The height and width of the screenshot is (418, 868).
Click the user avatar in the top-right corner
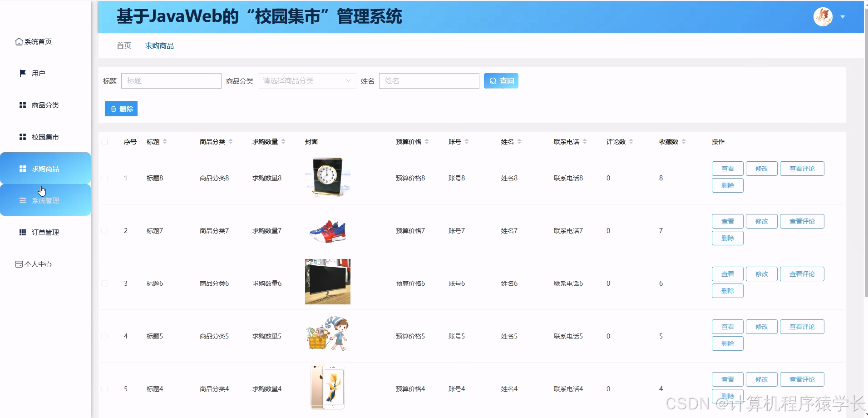pyautogui.click(x=824, y=16)
